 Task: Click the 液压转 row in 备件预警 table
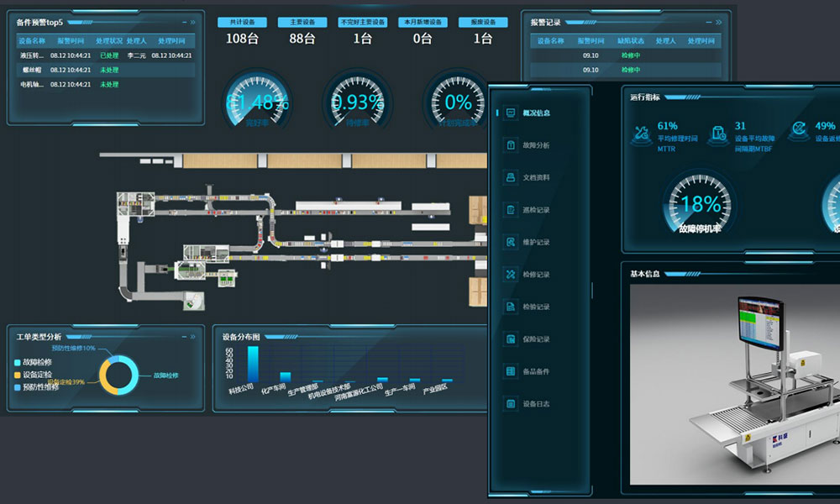pos(106,55)
